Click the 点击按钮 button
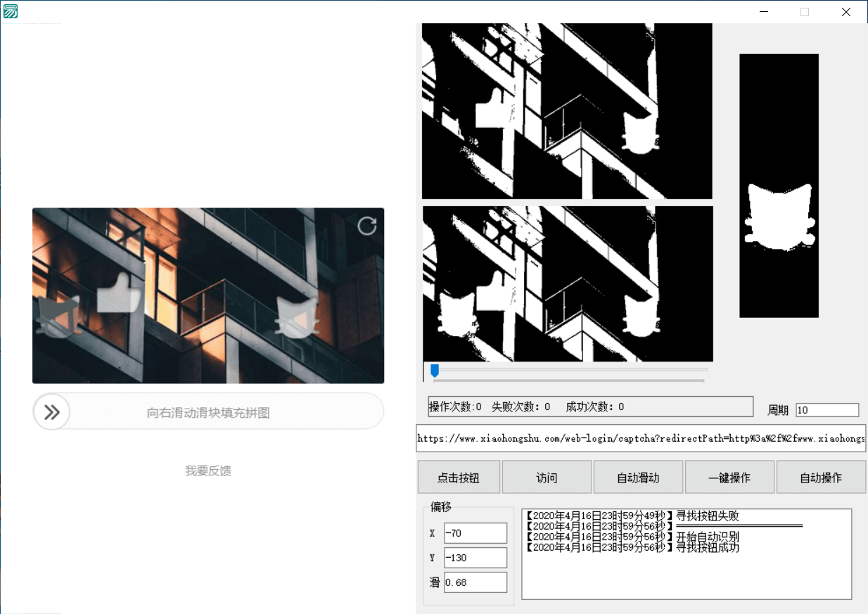This screenshot has height=614, width=868. (458, 477)
